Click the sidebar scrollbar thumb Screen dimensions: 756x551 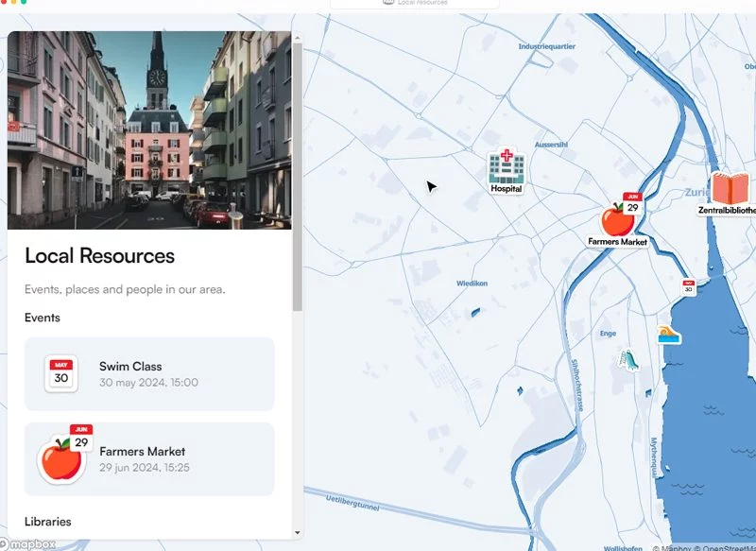click(x=298, y=180)
